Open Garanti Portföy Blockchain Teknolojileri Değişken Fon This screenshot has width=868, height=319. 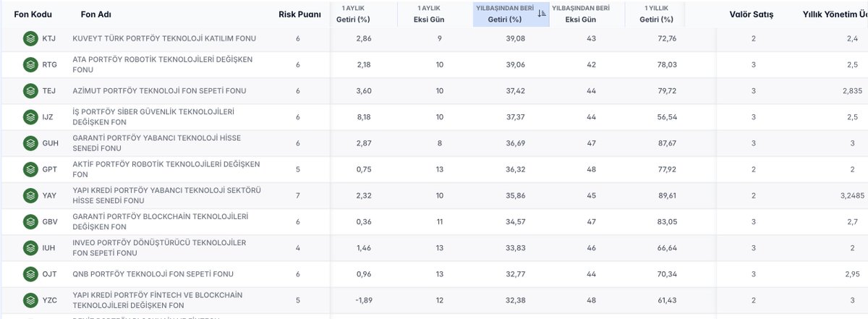point(161,221)
